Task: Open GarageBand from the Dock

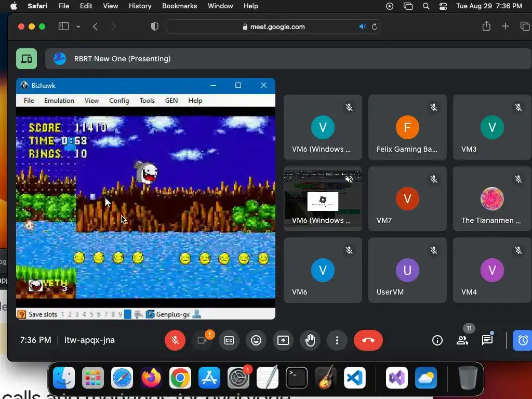Action: (x=326, y=378)
